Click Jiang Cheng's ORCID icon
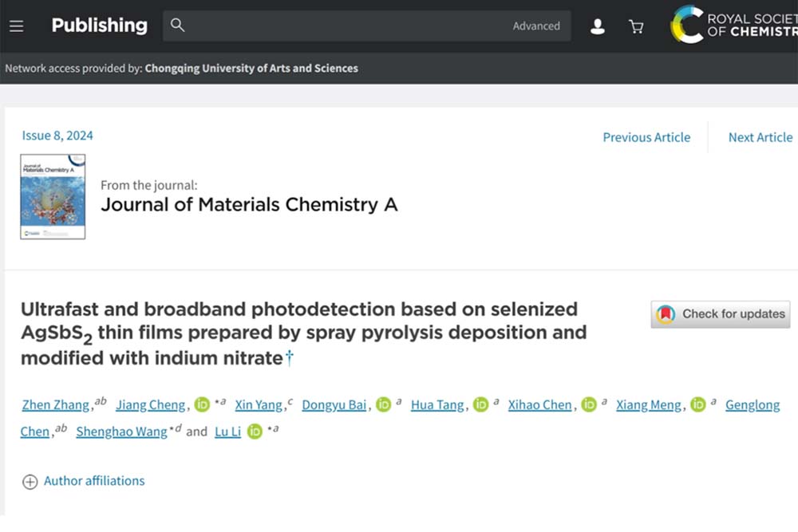This screenshot has width=798, height=532. pos(203,404)
